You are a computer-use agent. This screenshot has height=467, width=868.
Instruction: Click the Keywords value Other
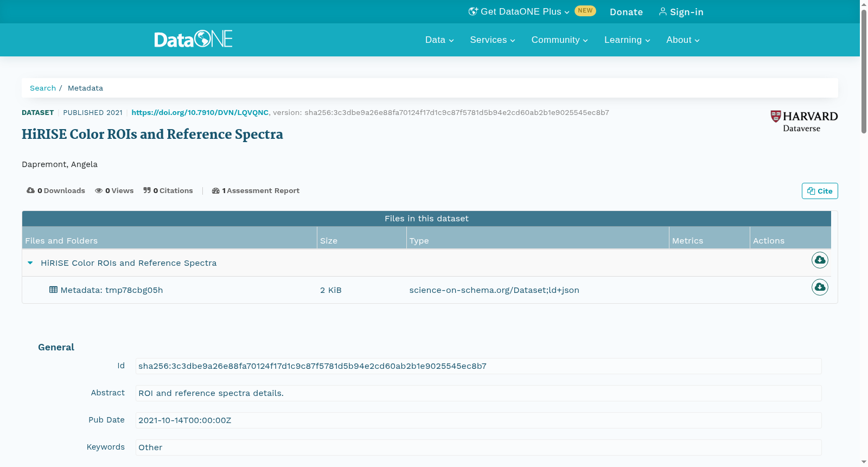tap(150, 447)
